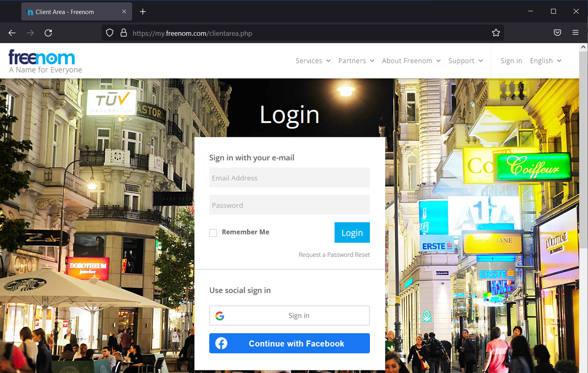The image size is (588, 373).
Task: Expand the Partners dropdown menu
Action: (x=356, y=61)
